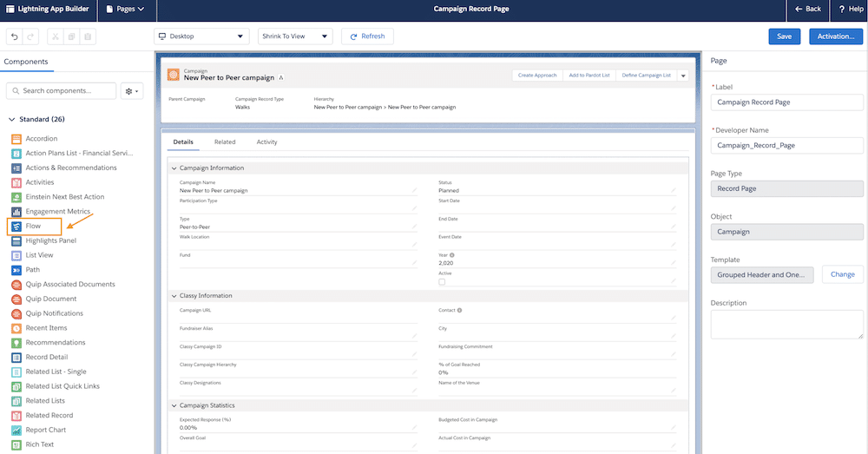The width and height of the screenshot is (868, 454).
Task: Open the campaign actions overflow dropdown
Action: [683, 76]
